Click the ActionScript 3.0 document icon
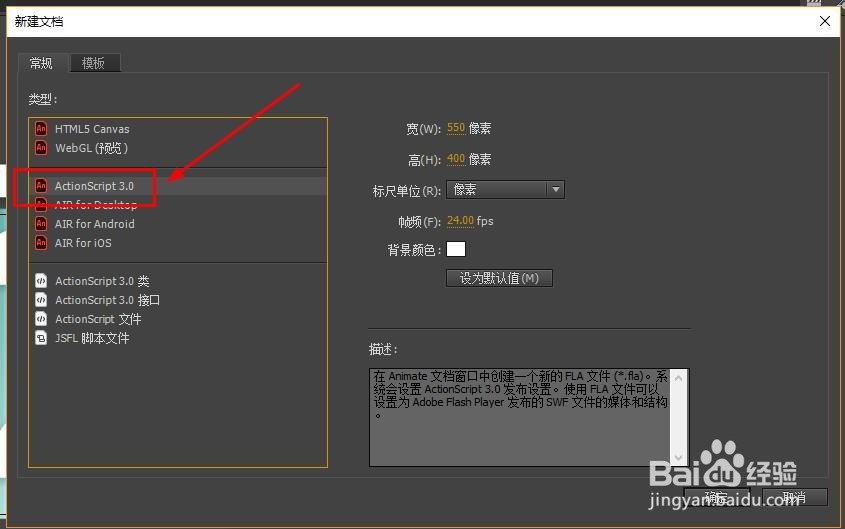The height and width of the screenshot is (529, 845). click(x=41, y=186)
